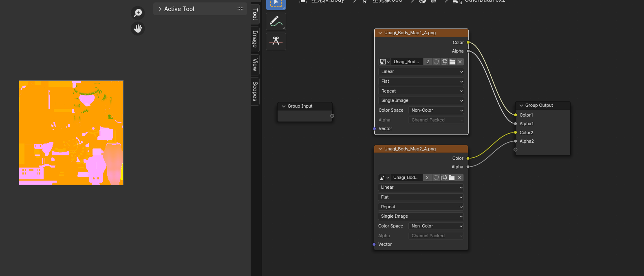This screenshot has width=644, height=276.
Task: Click the user count 2 button in Map1 node
Action: point(428,62)
